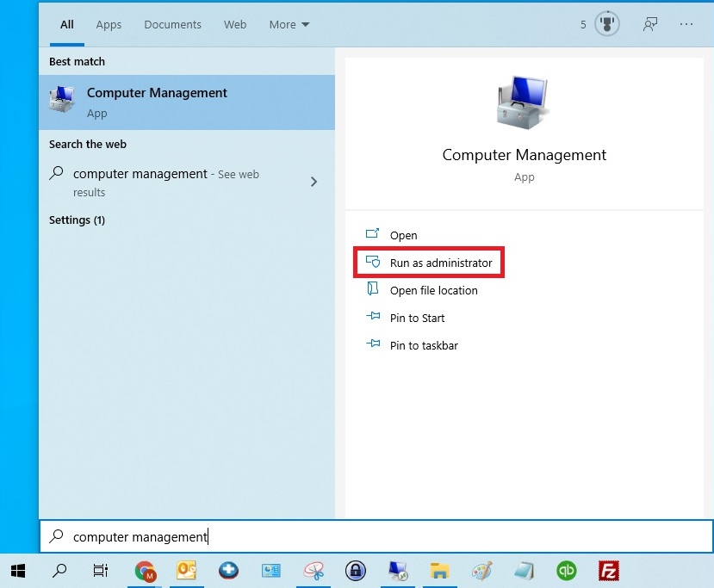This screenshot has height=588, width=714.
Task: Open the 'computer management' web results entry
Action: pyautogui.click(x=187, y=182)
